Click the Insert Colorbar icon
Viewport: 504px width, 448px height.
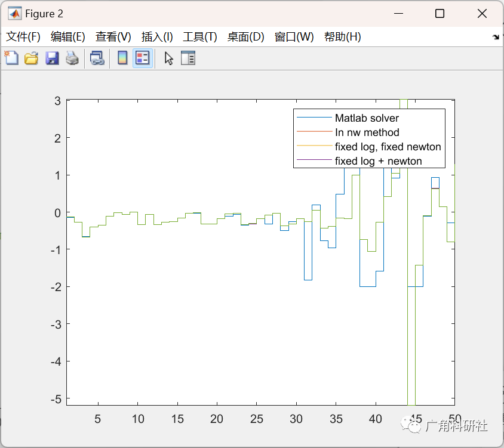[x=122, y=58]
